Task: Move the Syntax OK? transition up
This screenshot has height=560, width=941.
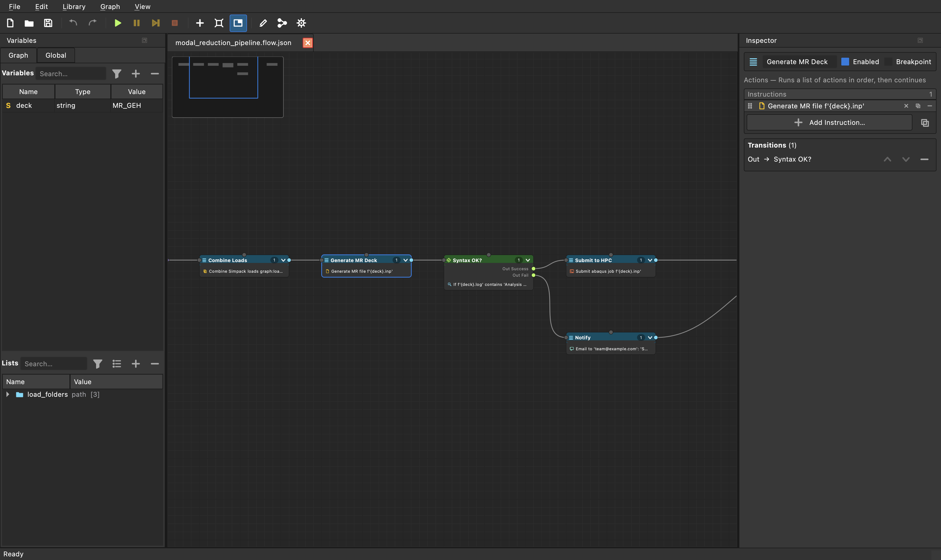Action: pyautogui.click(x=888, y=159)
